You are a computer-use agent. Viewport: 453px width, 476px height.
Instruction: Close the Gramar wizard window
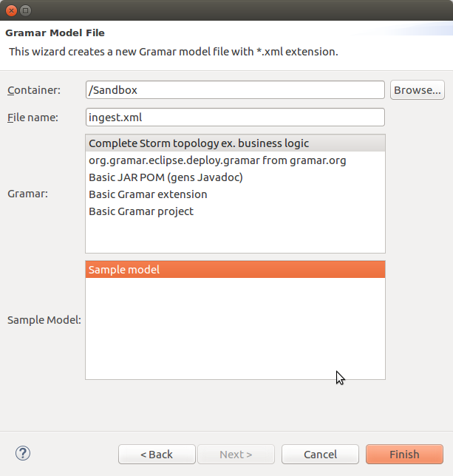coord(10,10)
